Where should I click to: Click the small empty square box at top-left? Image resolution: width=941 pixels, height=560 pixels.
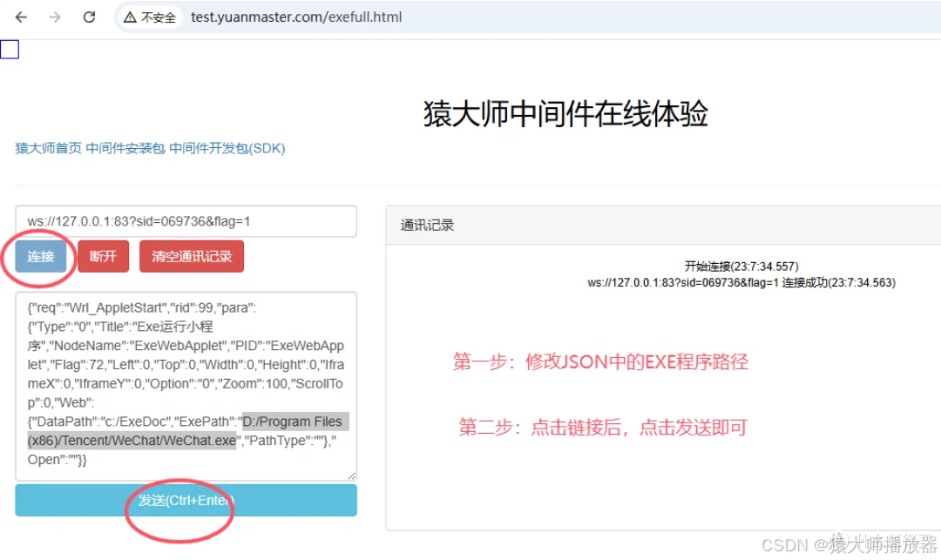tap(10, 49)
